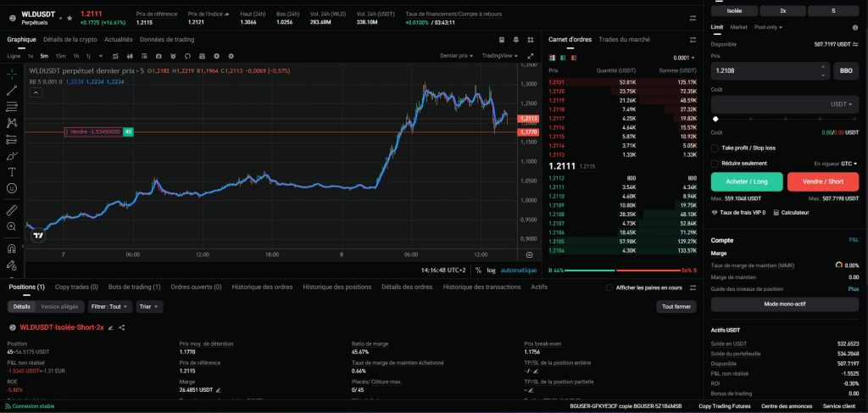The width and height of the screenshot is (868, 413).
Task: Check the Réduire seulement option
Action: click(715, 163)
